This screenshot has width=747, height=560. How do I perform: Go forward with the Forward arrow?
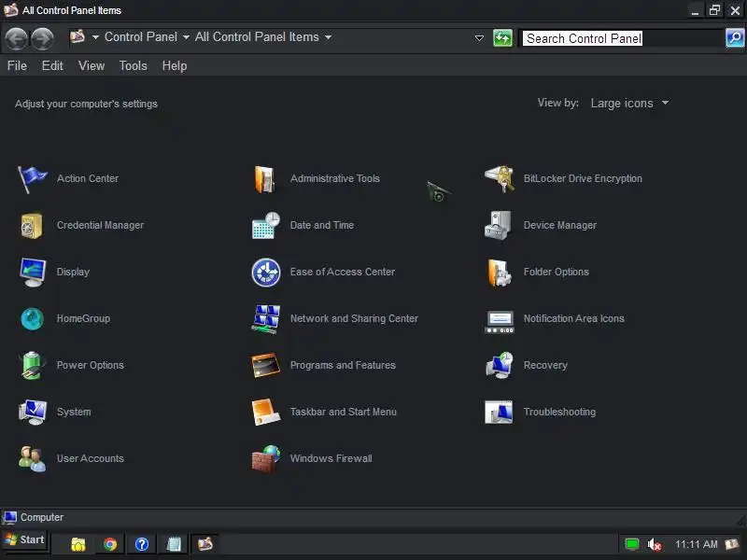[x=42, y=38]
